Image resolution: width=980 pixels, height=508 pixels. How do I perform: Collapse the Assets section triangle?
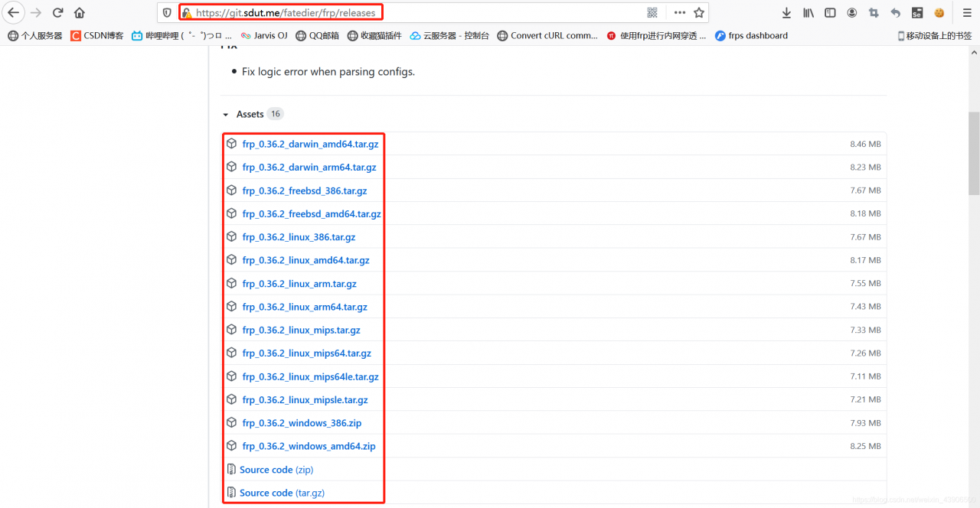[x=225, y=115]
